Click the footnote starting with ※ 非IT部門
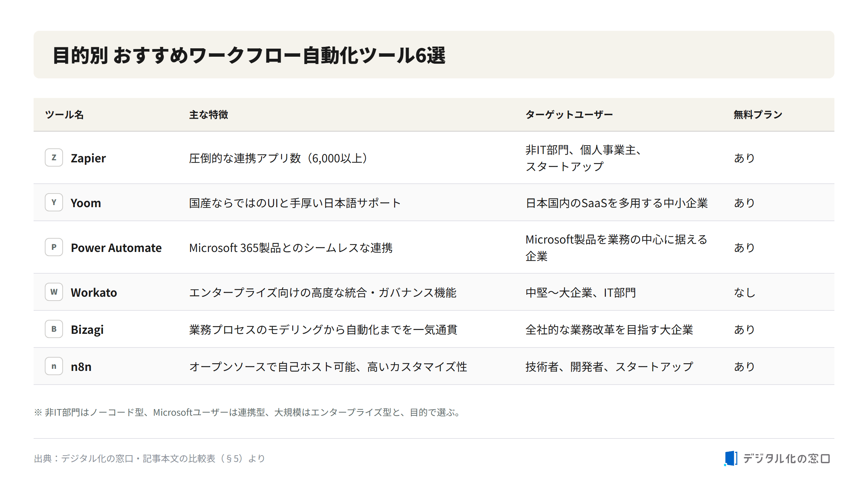This screenshot has height=499, width=868. tap(248, 412)
